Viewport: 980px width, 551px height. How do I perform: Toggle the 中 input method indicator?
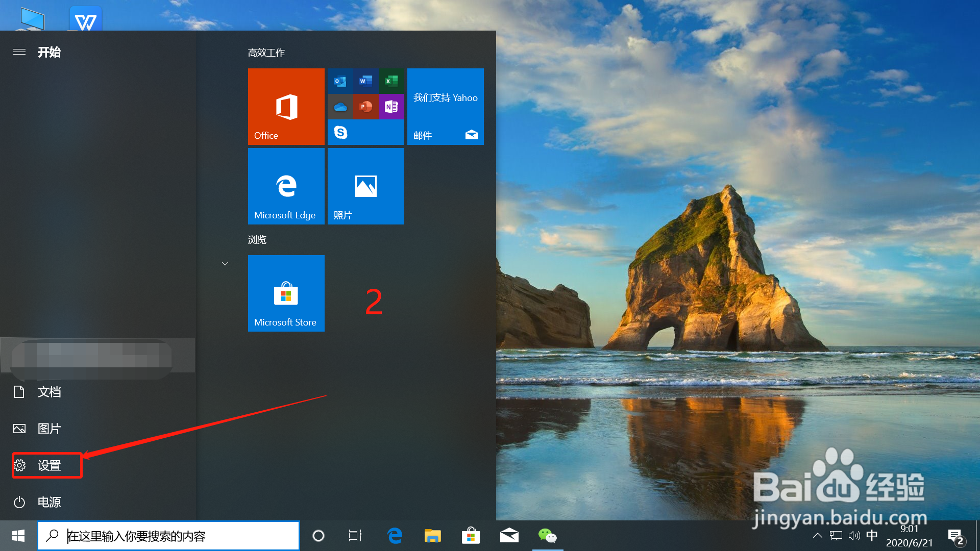872,535
